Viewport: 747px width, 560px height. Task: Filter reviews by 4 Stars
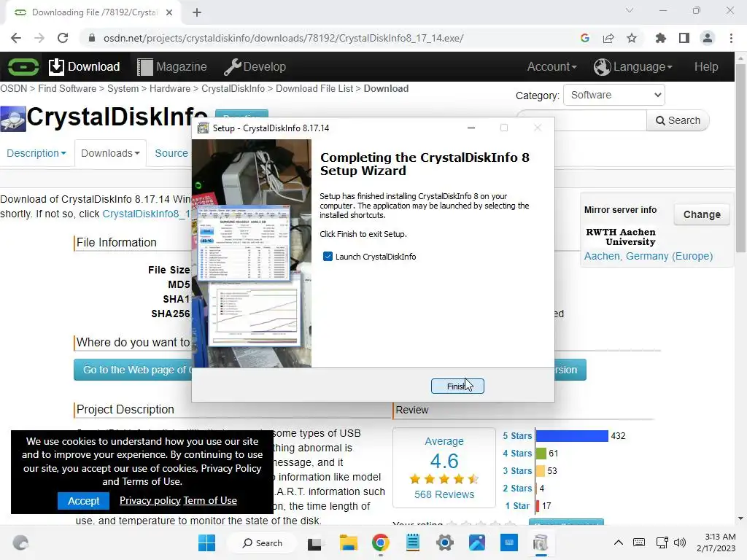click(x=517, y=454)
